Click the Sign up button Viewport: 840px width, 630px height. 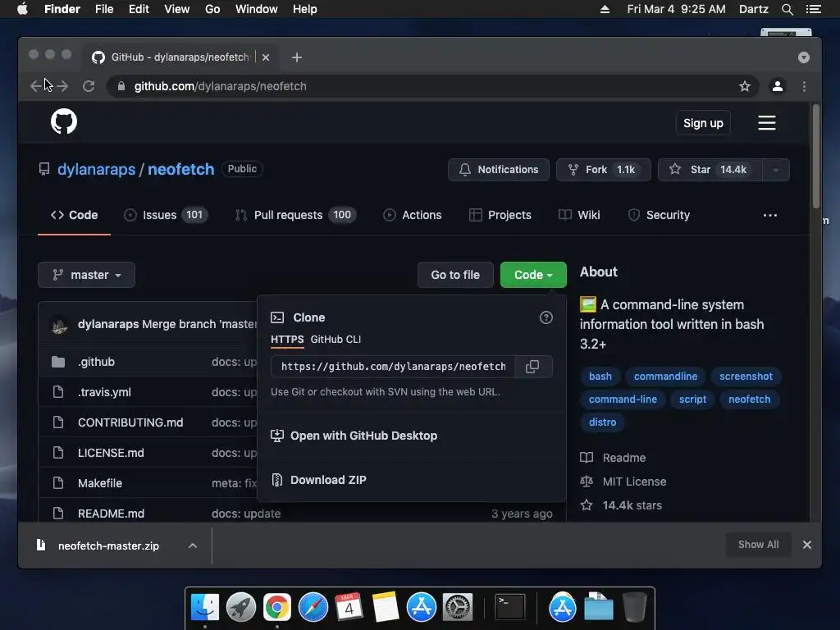[x=703, y=123]
